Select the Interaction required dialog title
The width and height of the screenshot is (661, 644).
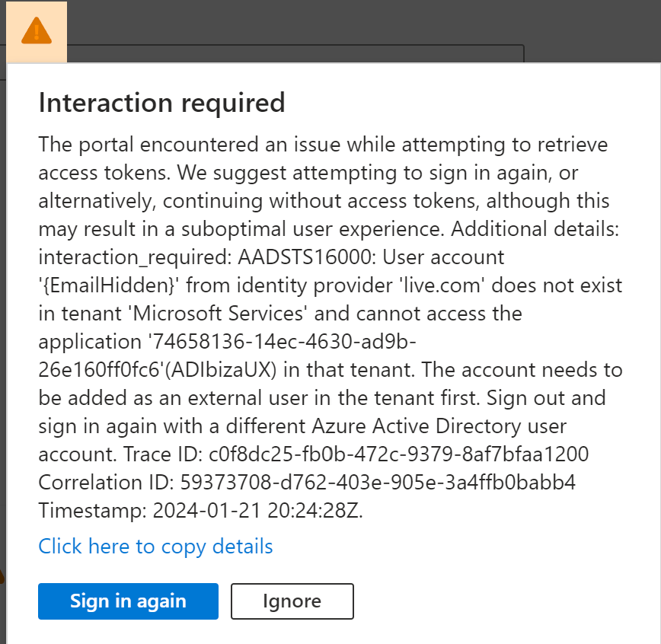point(161,103)
